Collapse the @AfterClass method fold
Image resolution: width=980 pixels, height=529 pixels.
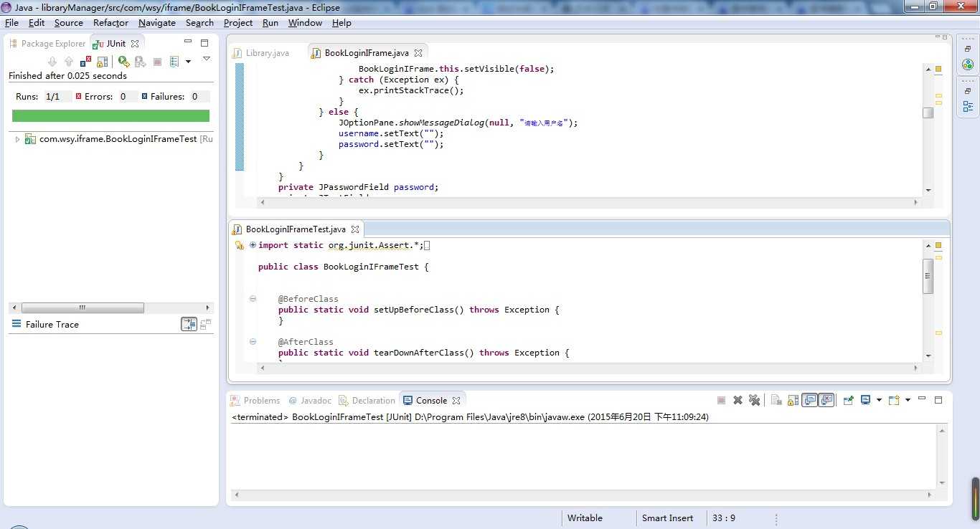[253, 342]
